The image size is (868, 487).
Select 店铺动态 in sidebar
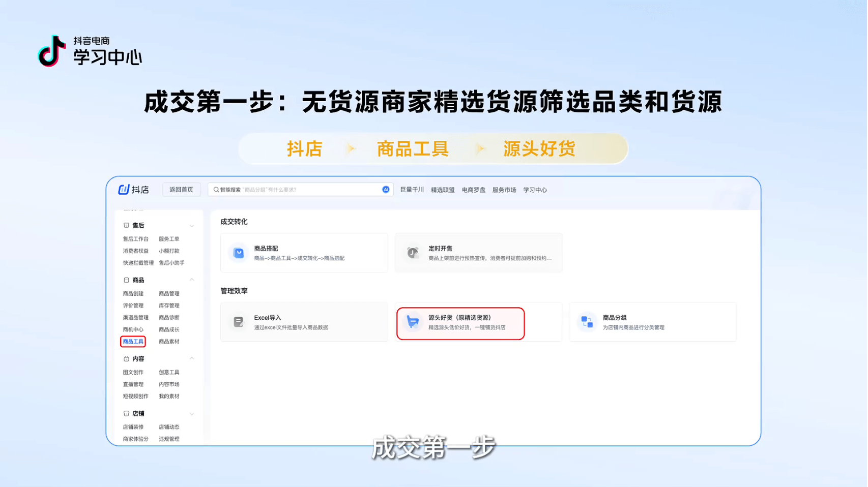[169, 428]
